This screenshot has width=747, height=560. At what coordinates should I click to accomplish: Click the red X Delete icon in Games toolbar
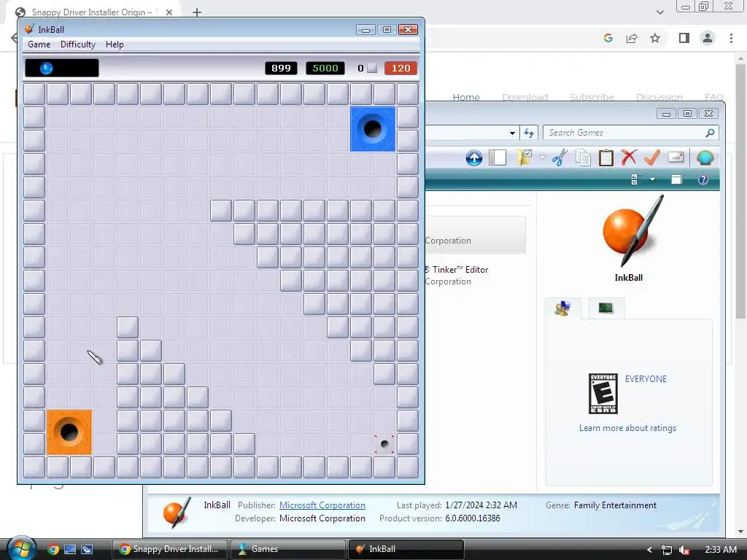629,157
